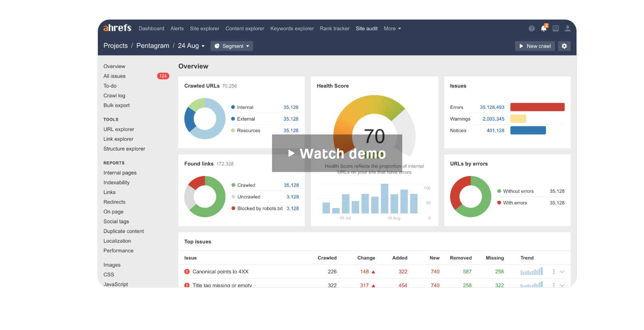Select Site audit in the top navigation
Image resolution: width=644 pixels, height=330 pixels.
tap(367, 28)
